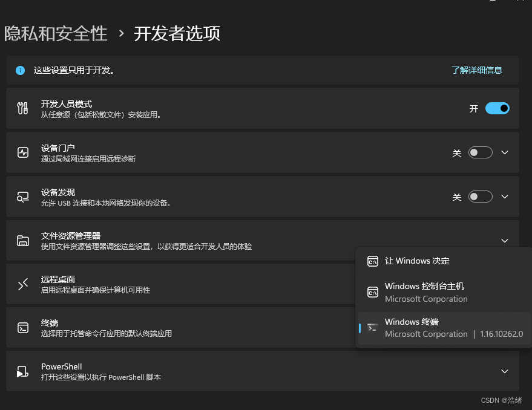The width and height of the screenshot is (532, 410).
Task: Enable the 设备发现 toggle switch
Action: (480, 197)
